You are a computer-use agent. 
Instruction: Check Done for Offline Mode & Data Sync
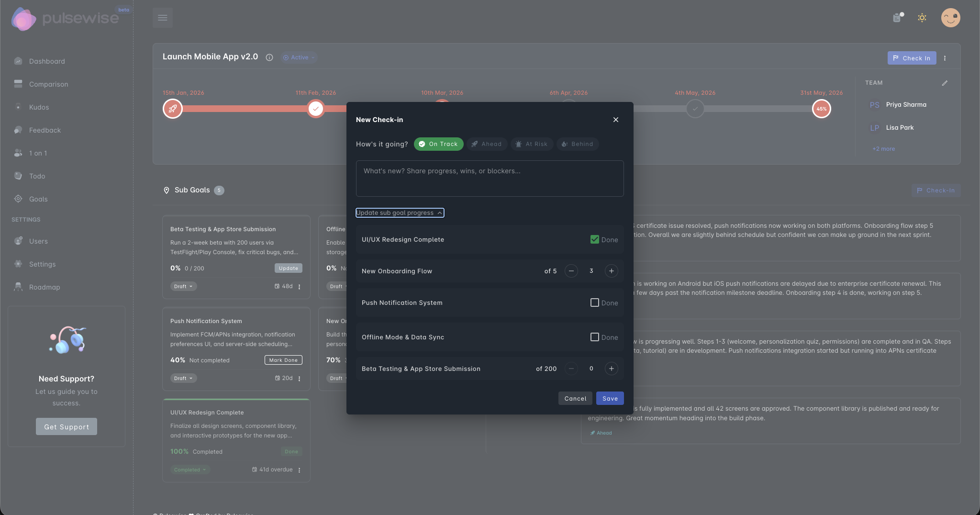tap(594, 337)
